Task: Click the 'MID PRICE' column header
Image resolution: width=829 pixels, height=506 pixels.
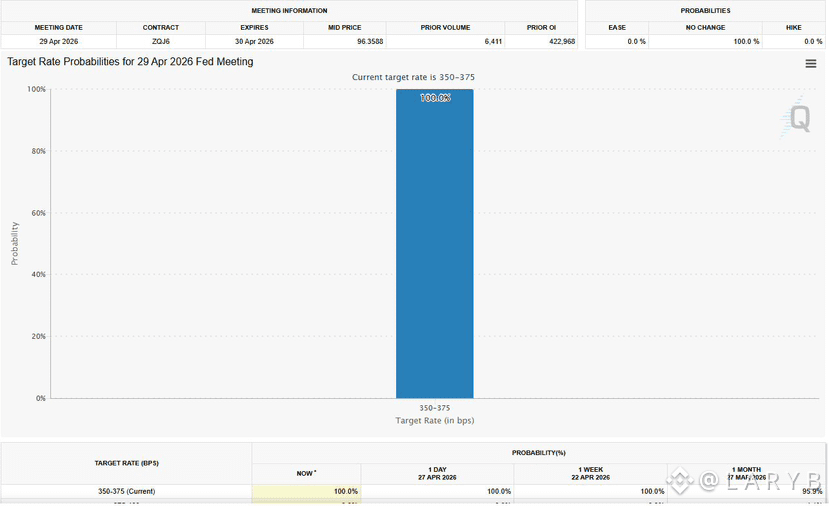Action: coord(345,27)
